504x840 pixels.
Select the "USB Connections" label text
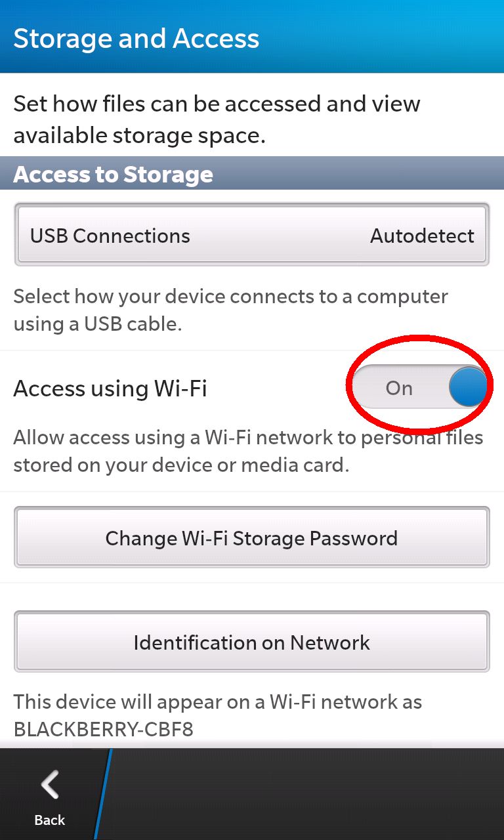click(x=110, y=236)
